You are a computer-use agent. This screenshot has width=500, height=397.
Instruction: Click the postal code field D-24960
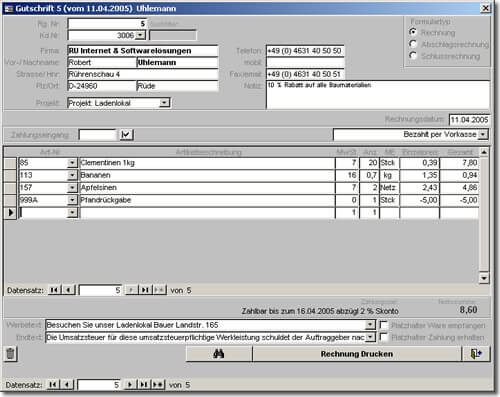point(102,86)
